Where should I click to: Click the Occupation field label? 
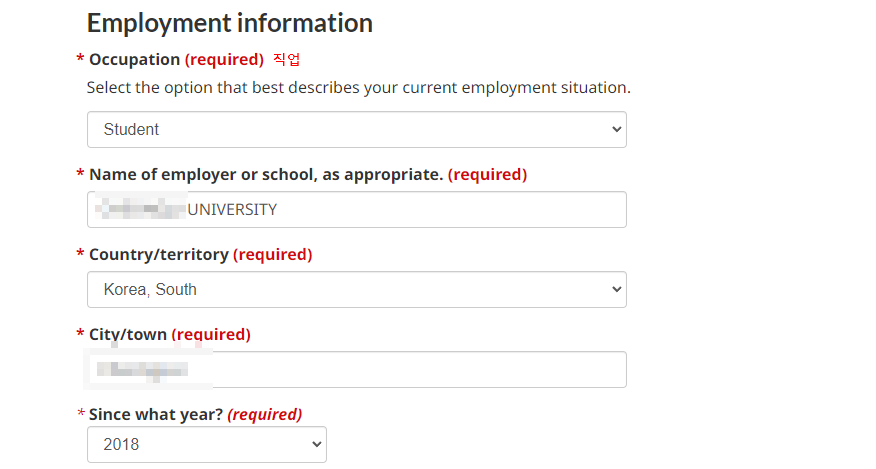[x=134, y=60]
